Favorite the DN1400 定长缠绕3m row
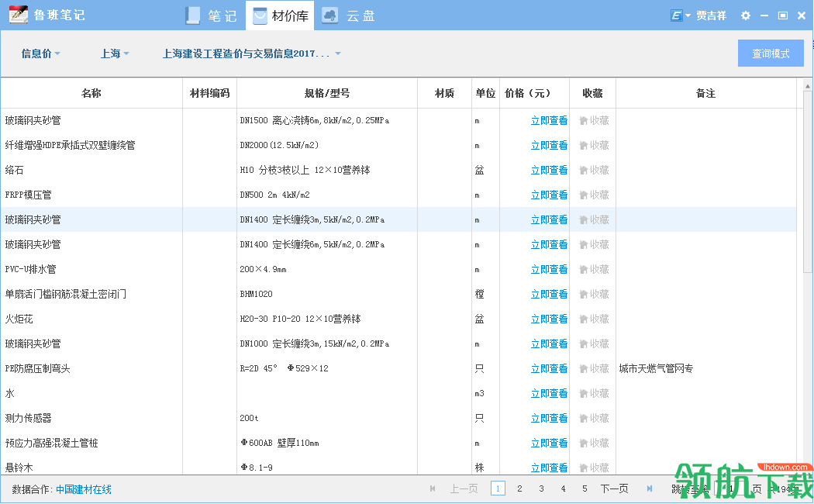814x504 pixels. click(594, 220)
